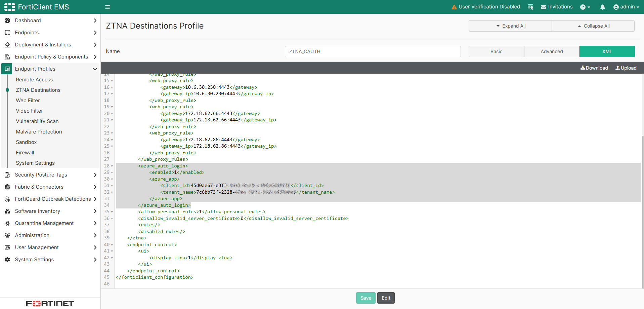Open the Web Filter profile page
The width and height of the screenshot is (644, 309).
pos(28,101)
